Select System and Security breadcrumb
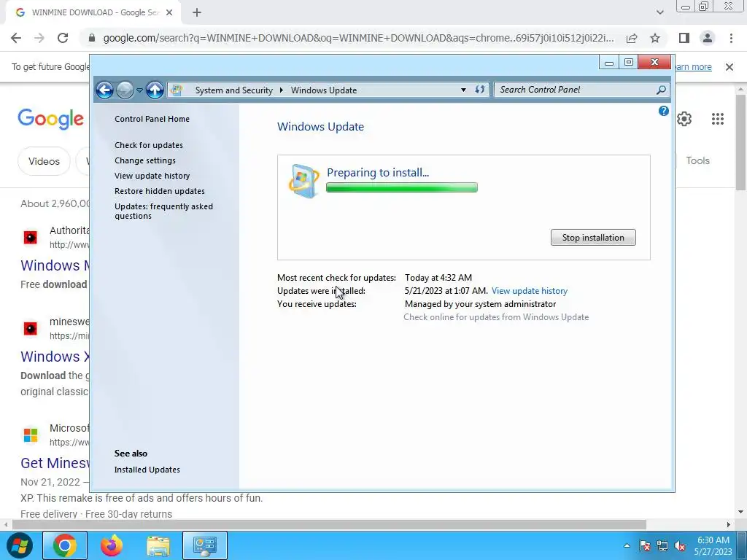747x560 pixels. point(234,90)
